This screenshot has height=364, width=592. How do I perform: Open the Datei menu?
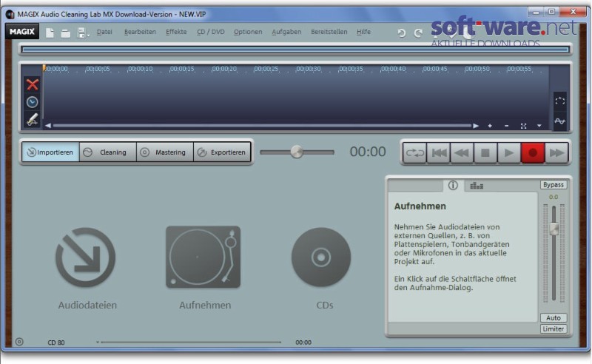[x=104, y=32]
